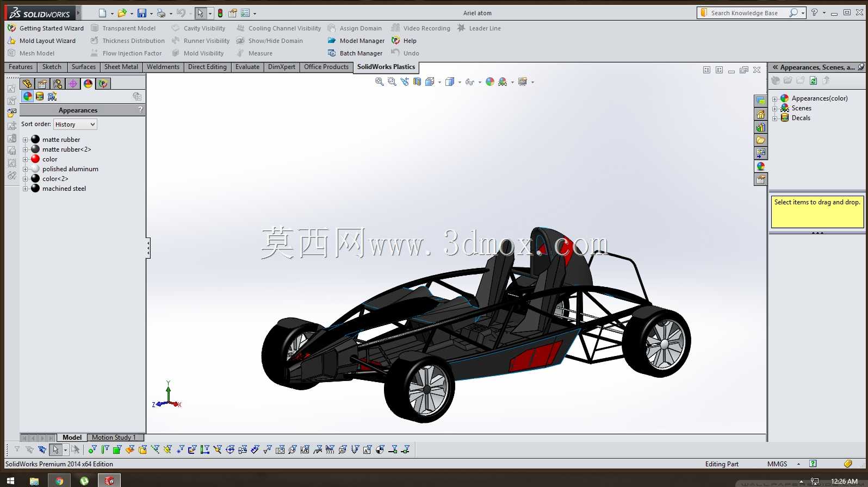Expand the machined steel node
This screenshot has height=487, width=868.
[x=25, y=189]
